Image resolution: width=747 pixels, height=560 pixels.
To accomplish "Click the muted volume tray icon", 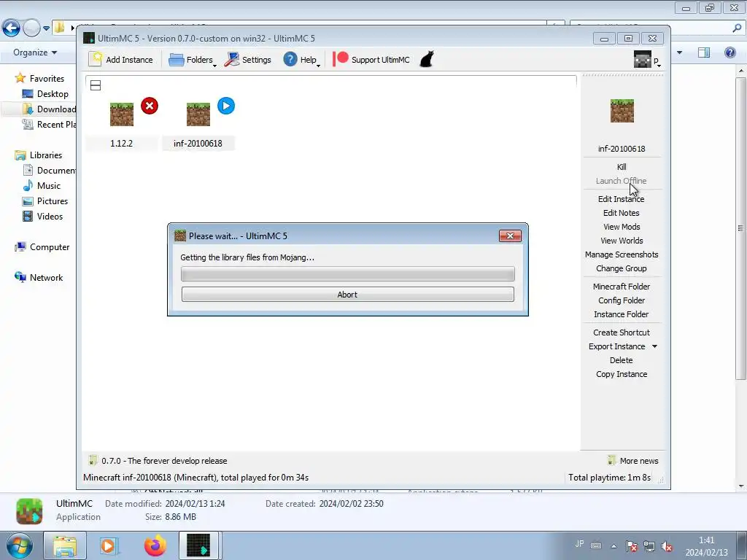I will pos(667,546).
